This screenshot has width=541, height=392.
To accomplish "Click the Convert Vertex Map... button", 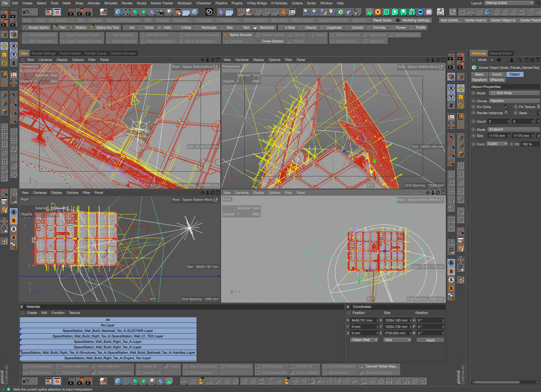I will 379,366.
